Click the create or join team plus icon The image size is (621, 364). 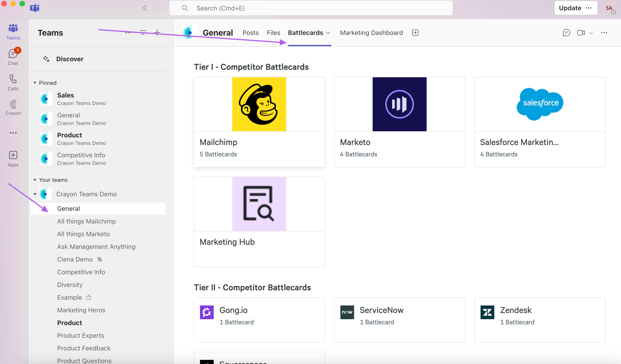(157, 32)
